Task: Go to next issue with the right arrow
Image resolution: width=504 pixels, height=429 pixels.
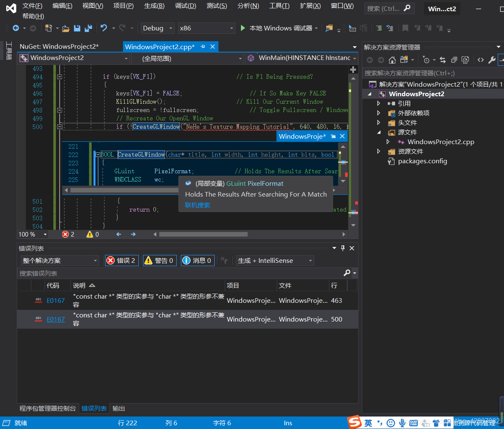Action: [133, 234]
